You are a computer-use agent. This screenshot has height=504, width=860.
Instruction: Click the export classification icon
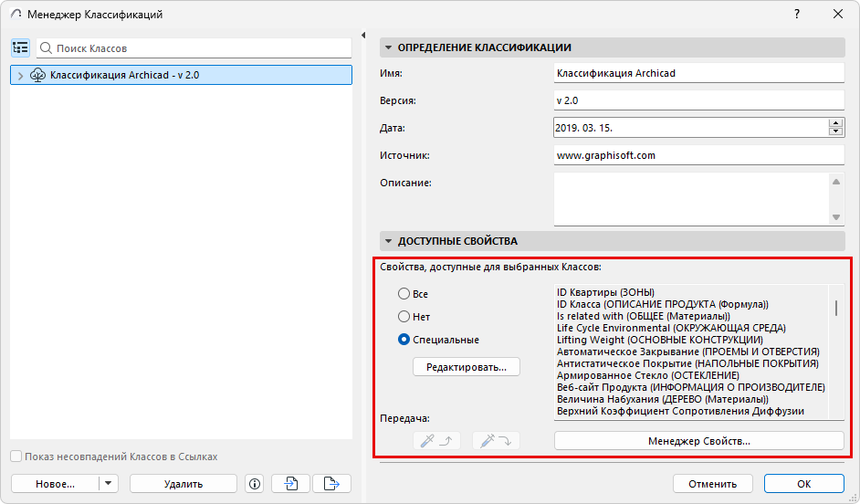pyautogui.click(x=331, y=484)
